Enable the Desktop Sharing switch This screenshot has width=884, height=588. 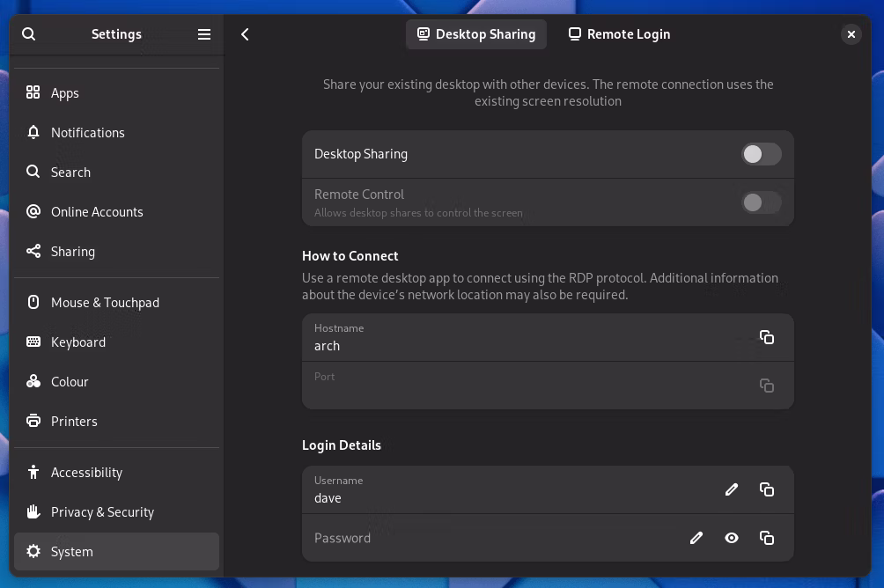[x=761, y=154]
